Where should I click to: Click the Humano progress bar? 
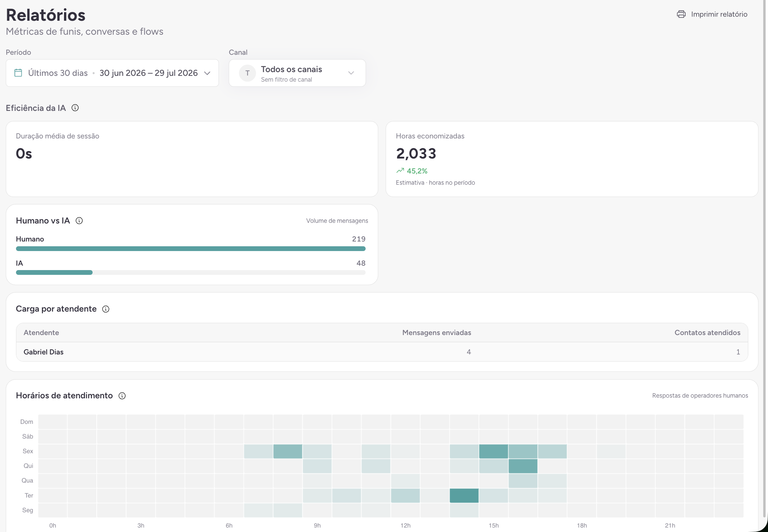(x=191, y=249)
